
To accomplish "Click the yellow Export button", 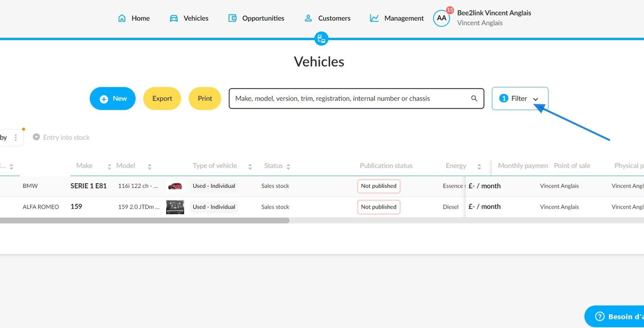I will click(162, 99).
